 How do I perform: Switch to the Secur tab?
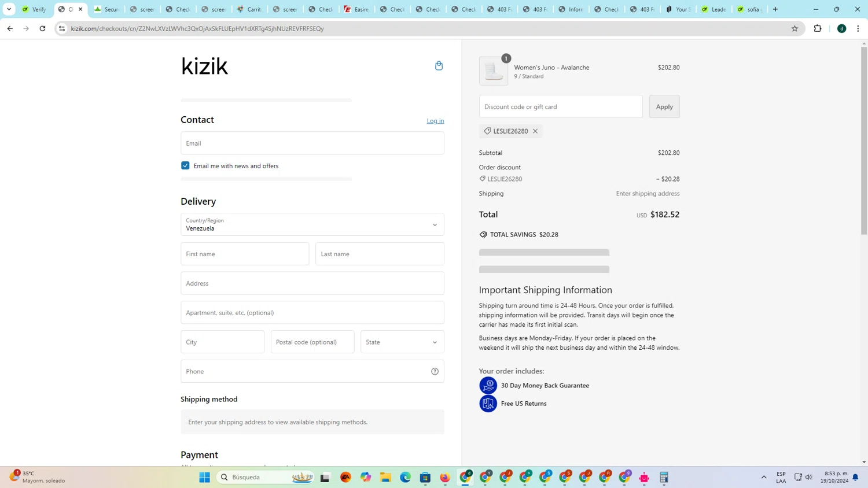click(106, 9)
